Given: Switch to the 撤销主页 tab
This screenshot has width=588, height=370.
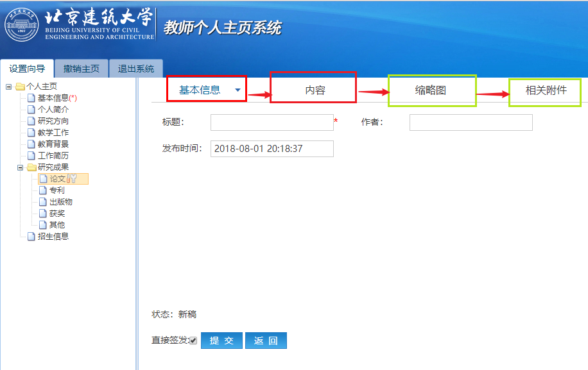Looking at the screenshot, I should point(82,69).
